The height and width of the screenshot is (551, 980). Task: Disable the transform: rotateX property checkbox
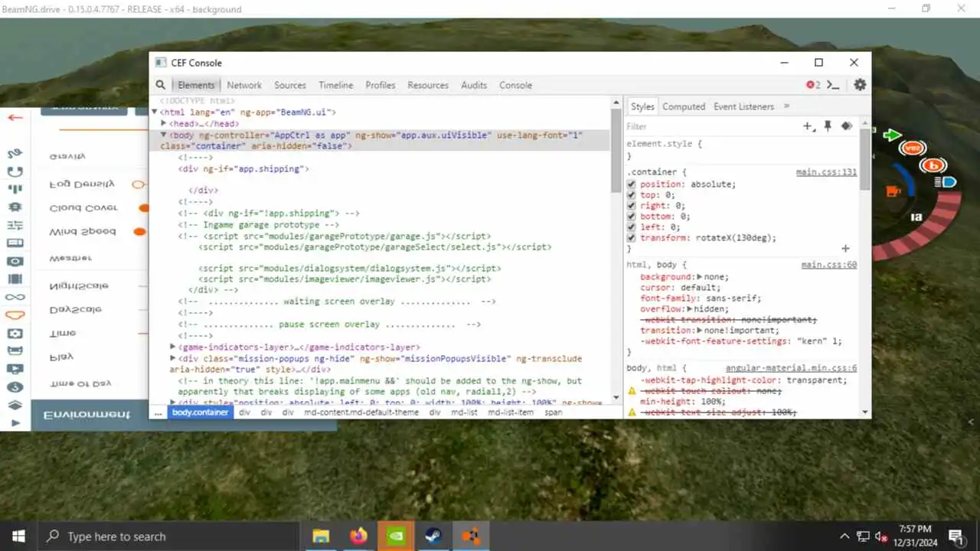(632, 238)
